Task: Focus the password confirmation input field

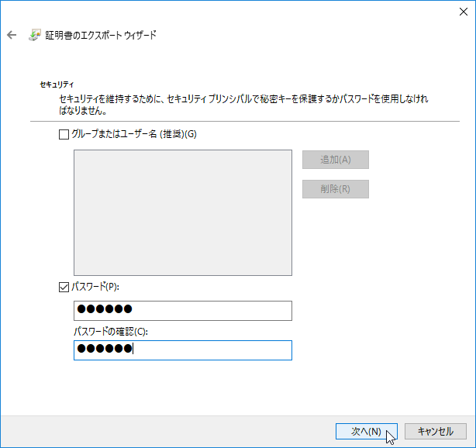Action: [183, 350]
